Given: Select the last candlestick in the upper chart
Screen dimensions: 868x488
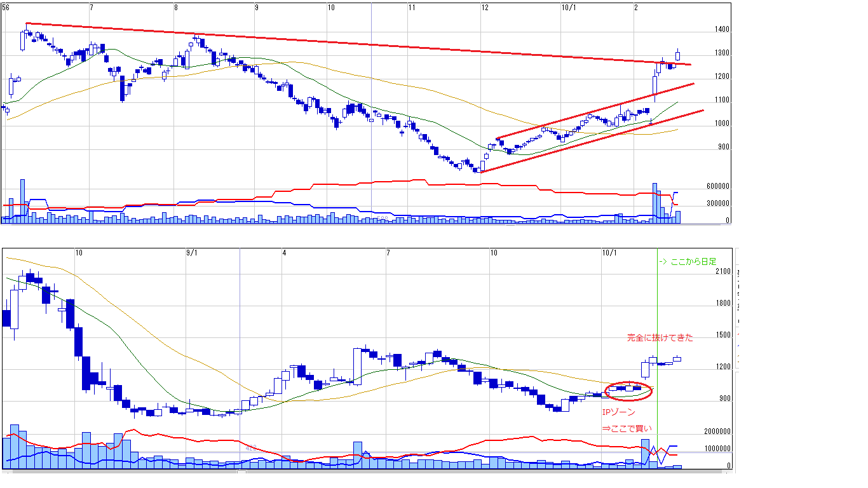Looking at the screenshot, I should click(678, 55).
